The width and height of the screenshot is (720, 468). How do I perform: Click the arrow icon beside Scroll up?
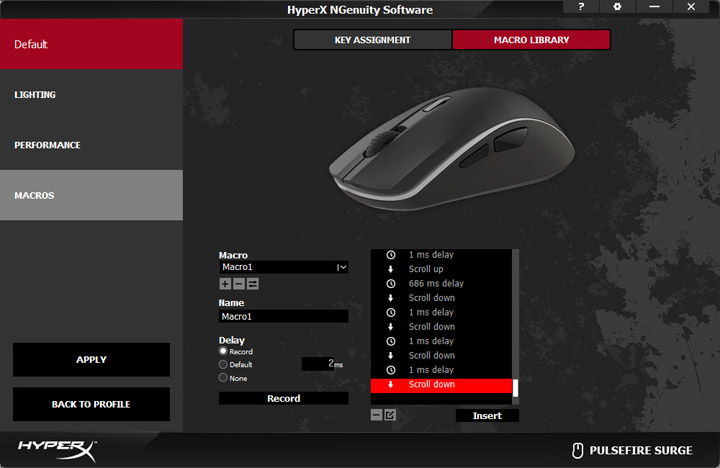point(391,269)
